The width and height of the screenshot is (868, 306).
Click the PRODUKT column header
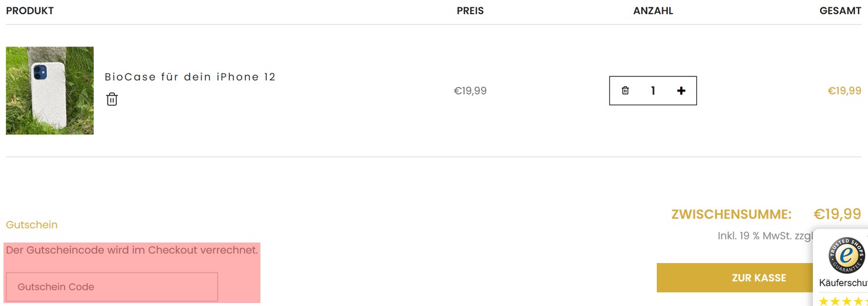30,11
